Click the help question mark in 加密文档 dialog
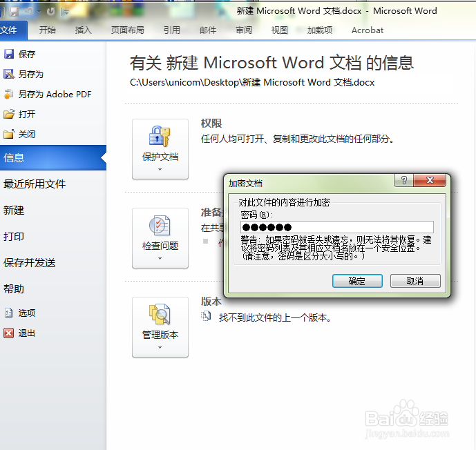Image resolution: width=476 pixels, height=450 pixels. (x=403, y=180)
